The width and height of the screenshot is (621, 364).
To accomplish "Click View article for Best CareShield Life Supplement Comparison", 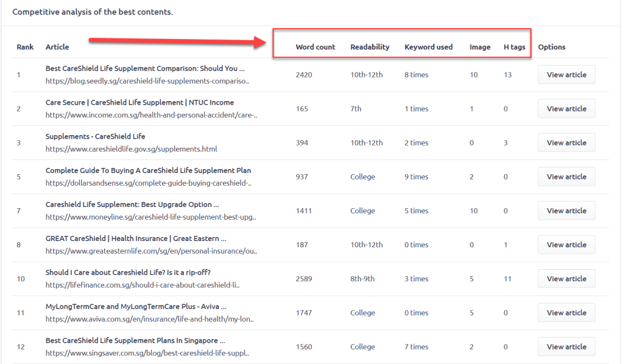I will (x=566, y=74).
